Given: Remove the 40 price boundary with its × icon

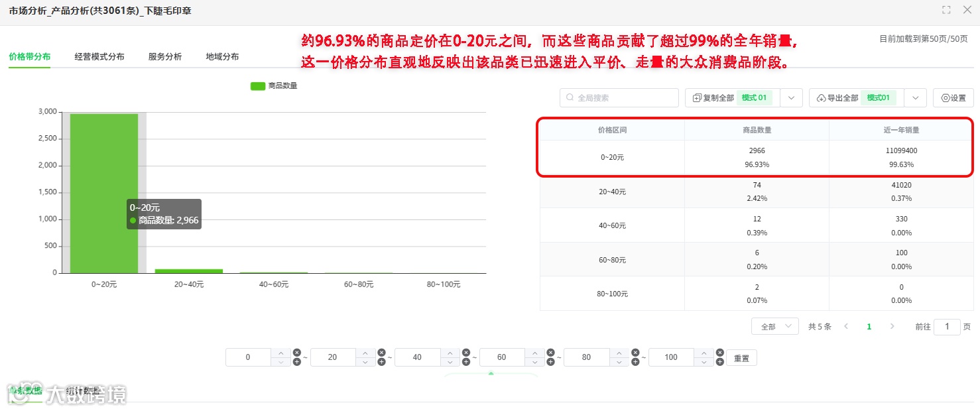Looking at the screenshot, I should (466, 353).
